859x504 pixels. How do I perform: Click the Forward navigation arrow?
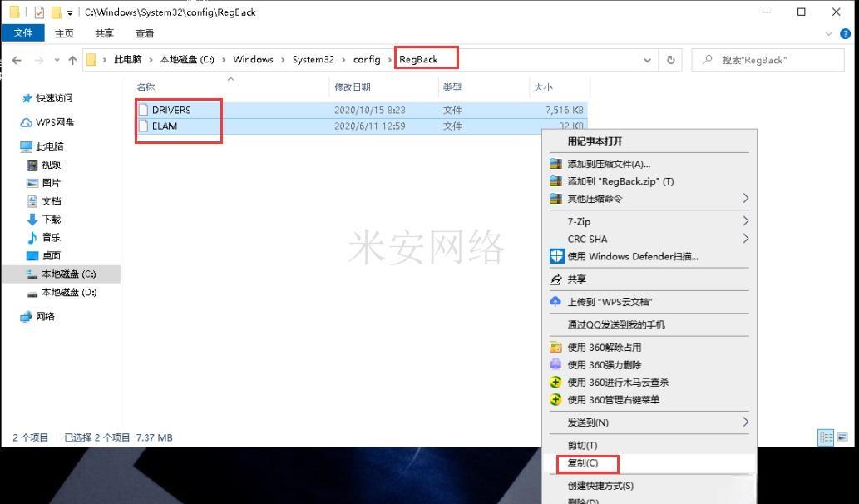pos(39,60)
